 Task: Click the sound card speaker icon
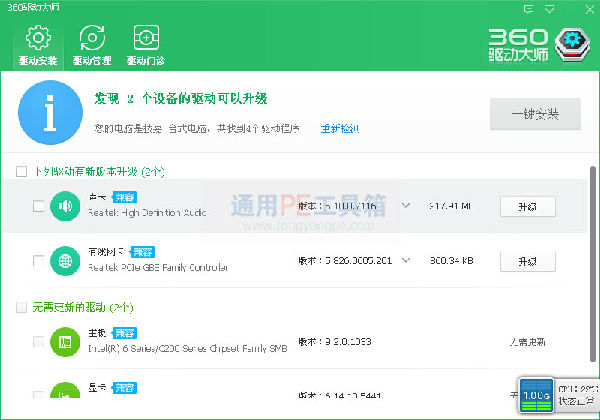65,206
